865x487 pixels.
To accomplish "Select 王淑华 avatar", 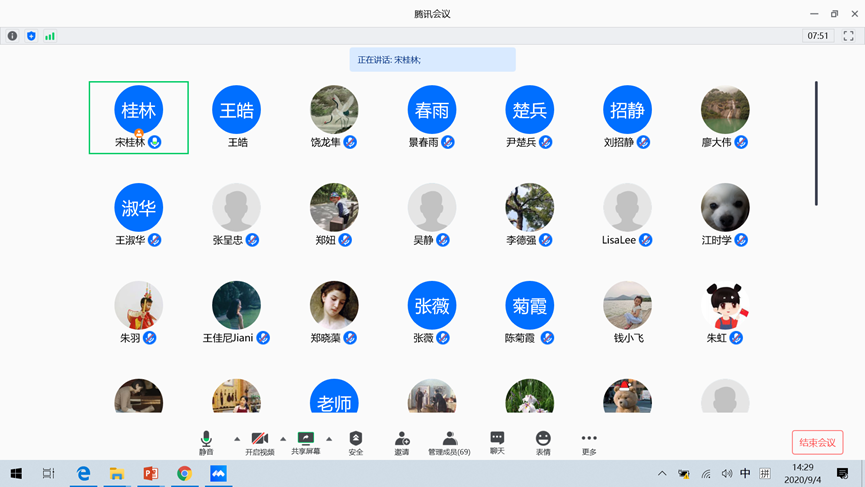I will (x=138, y=207).
